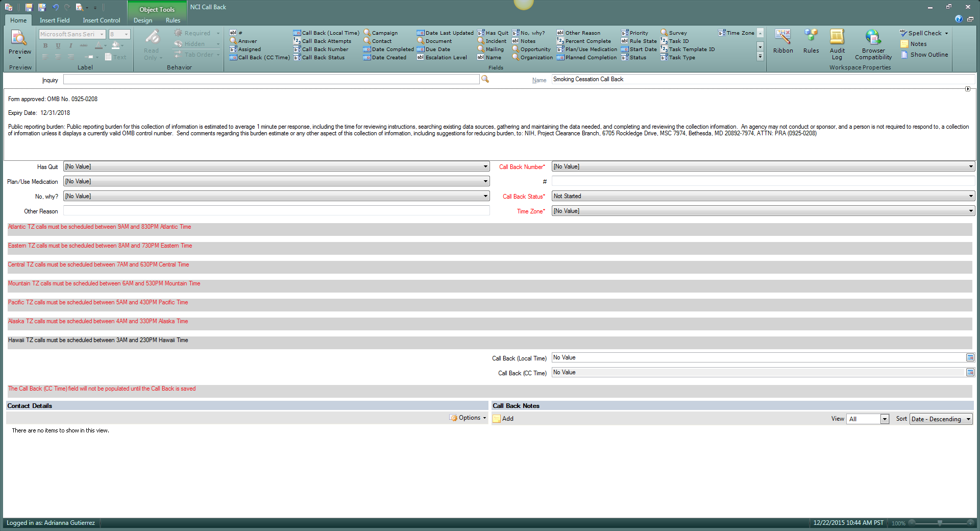Open the Call Back Number dropdown
The image size is (980, 531).
tap(970, 166)
